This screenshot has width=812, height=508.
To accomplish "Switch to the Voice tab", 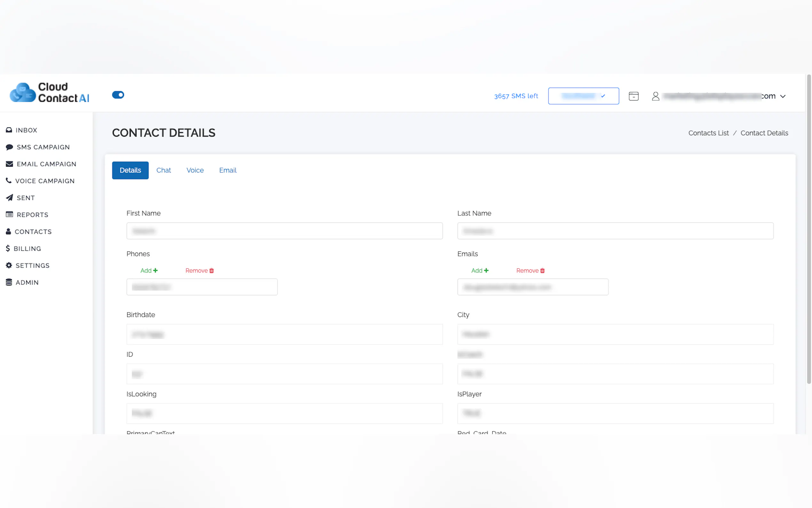I will [195, 170].
